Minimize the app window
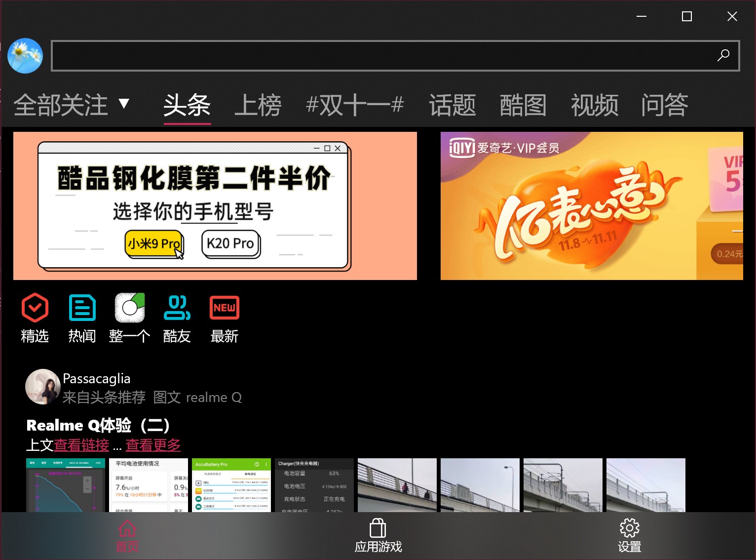 pos(642,16)
